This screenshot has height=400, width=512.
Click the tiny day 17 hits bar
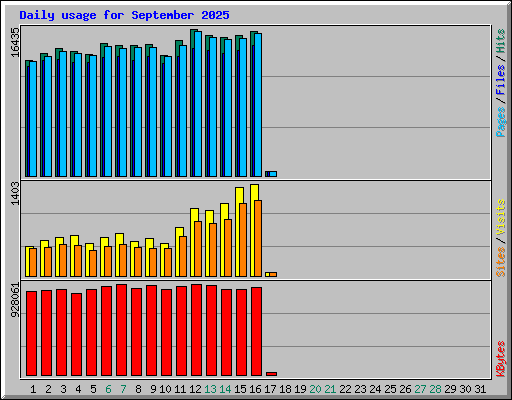tap(267, 174)
